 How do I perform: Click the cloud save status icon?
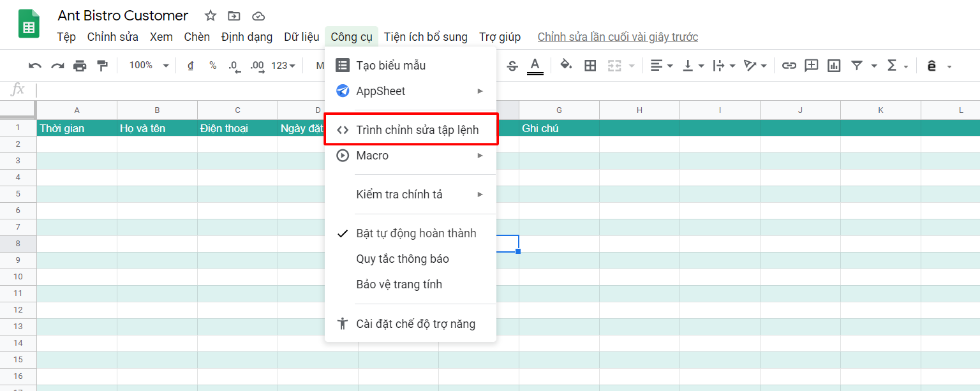coord(258,16)
